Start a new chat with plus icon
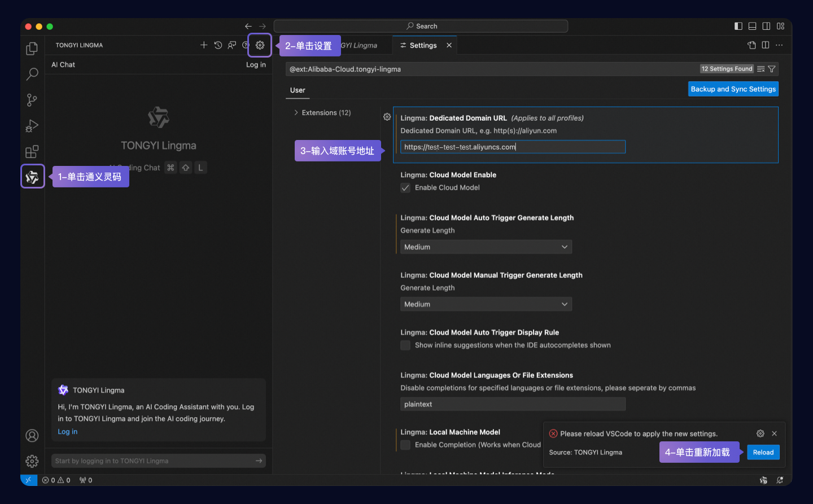The width and height of the screenshot is (813, 504). click(x=204, y=45)
